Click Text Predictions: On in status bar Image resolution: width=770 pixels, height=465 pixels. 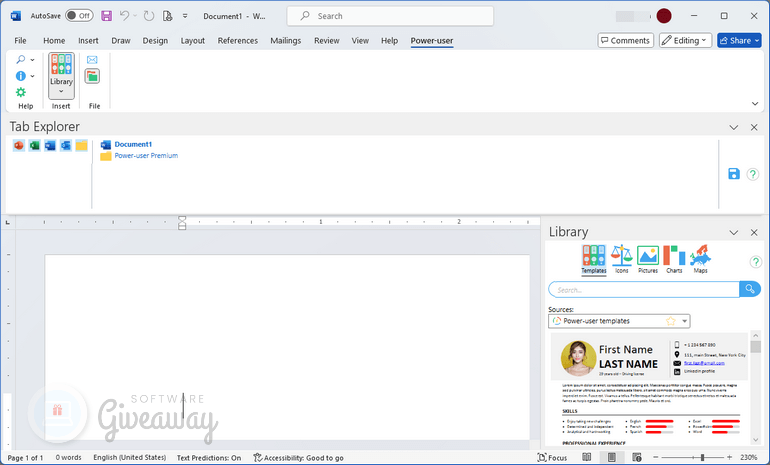point(209,458)
